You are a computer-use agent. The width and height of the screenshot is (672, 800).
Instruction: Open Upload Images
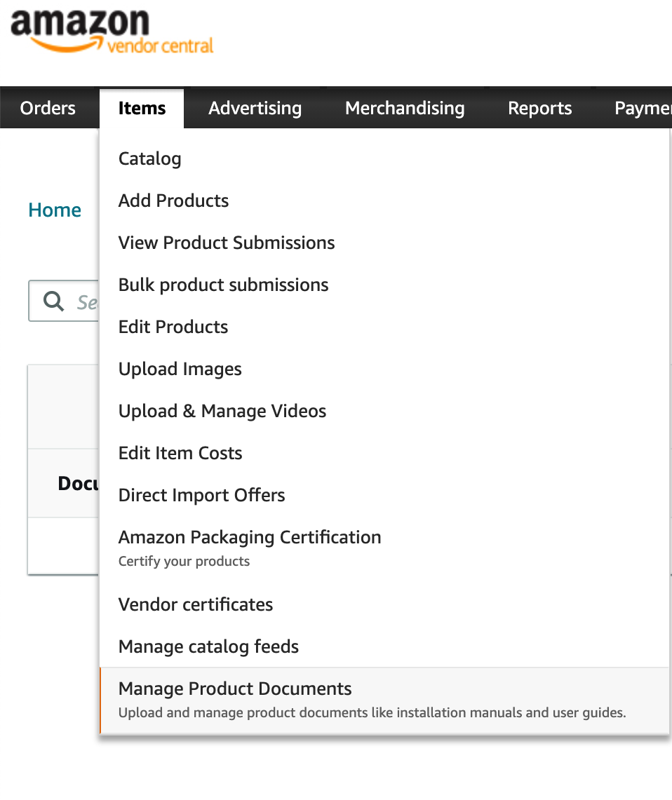(180, 369)
